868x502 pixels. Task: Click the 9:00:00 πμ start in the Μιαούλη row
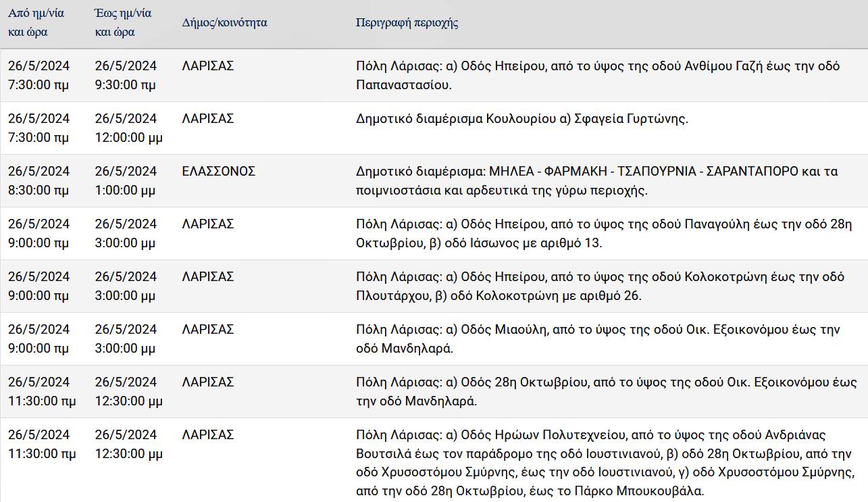[x=39, y=338]
